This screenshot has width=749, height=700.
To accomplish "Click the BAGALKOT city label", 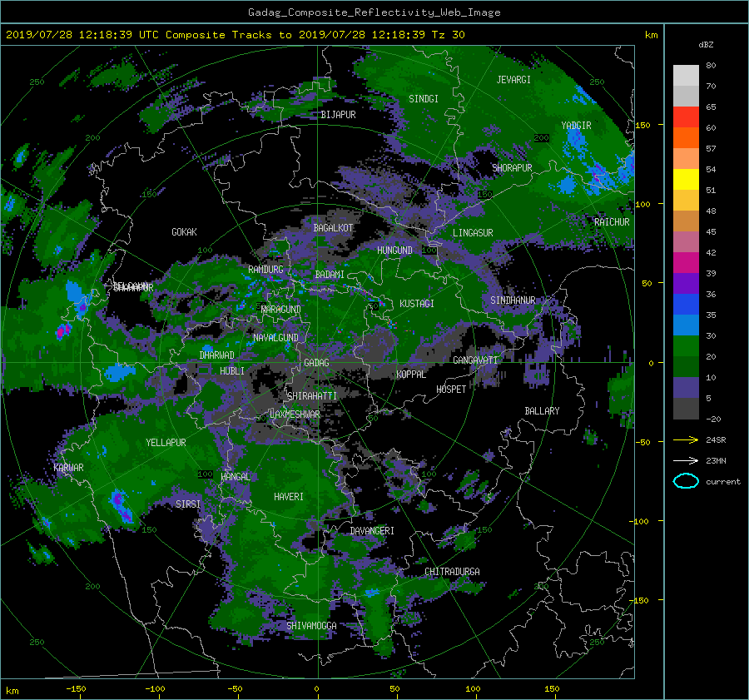I will 333,228.
